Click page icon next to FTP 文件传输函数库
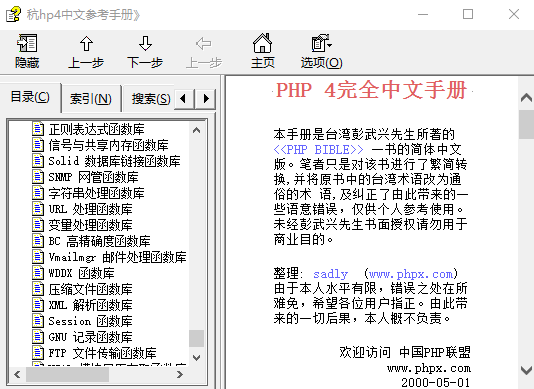 tap(38, 353)
